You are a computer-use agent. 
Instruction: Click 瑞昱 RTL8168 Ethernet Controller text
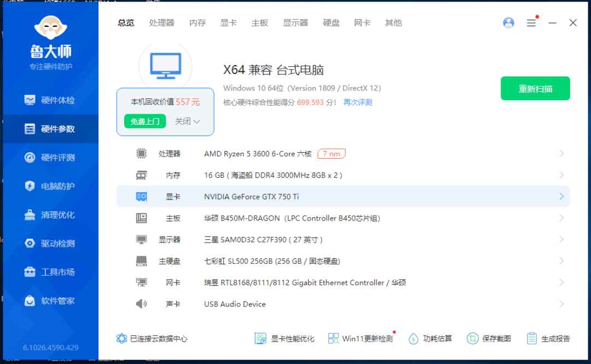click(x=305, y=283)
